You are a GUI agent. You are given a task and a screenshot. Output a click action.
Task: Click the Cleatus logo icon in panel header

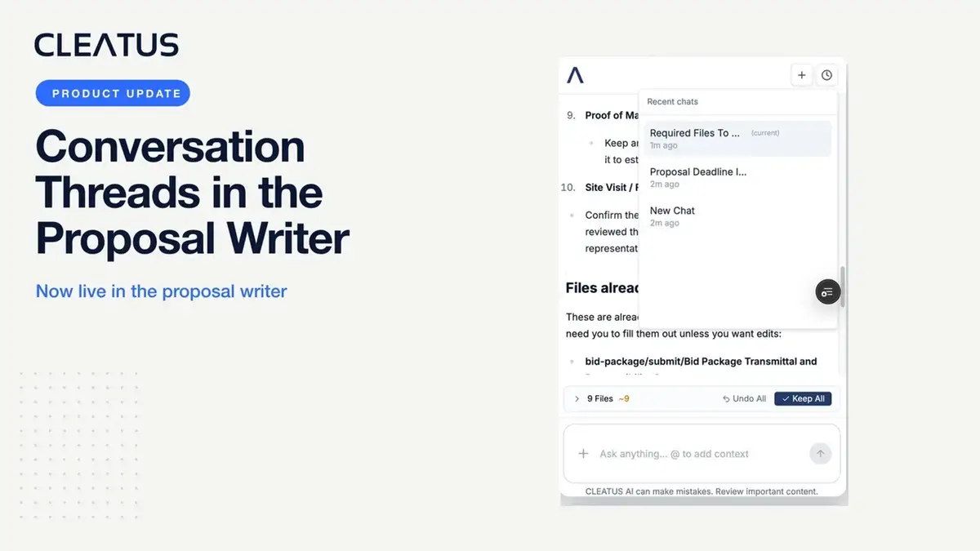pos(576,75)
